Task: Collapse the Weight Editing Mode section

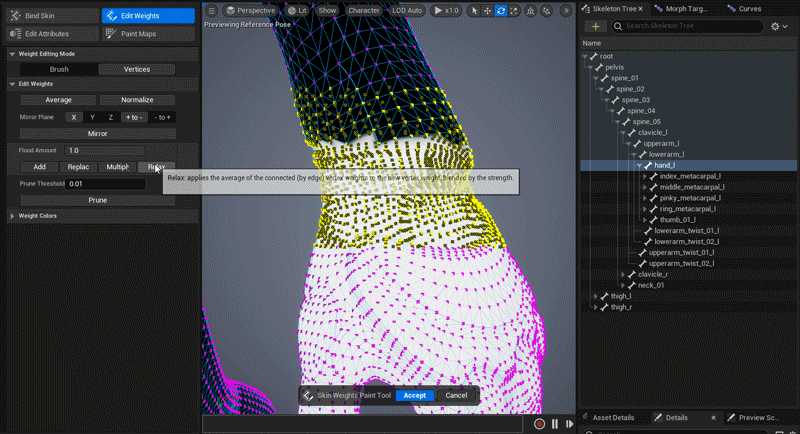Action: point(13,54)
